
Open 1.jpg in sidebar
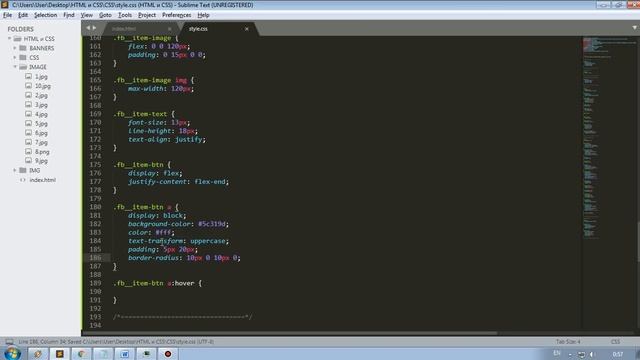(x=41, y=77)
